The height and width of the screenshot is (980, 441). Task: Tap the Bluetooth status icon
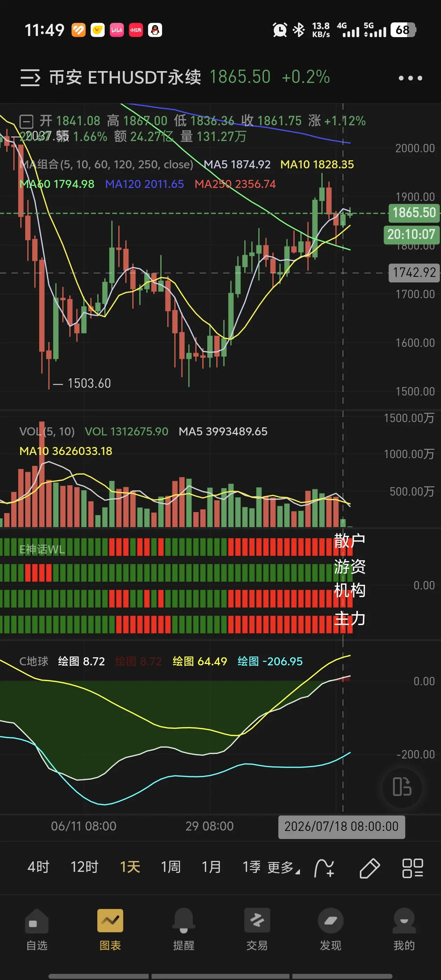pyautogui.click(x=299, y=30)
